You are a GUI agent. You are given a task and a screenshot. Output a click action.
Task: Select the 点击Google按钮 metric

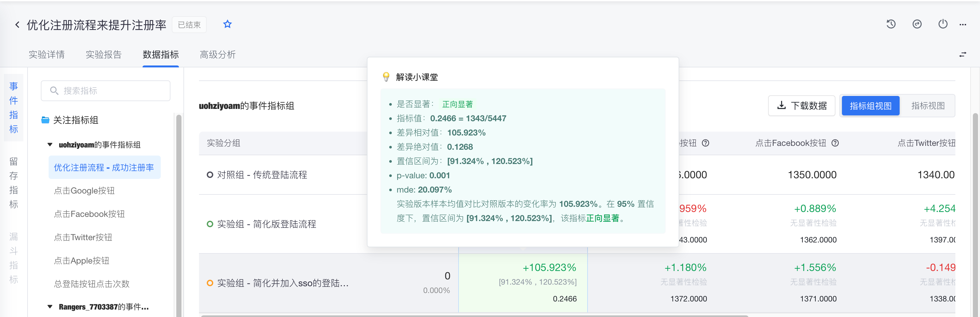84,191
